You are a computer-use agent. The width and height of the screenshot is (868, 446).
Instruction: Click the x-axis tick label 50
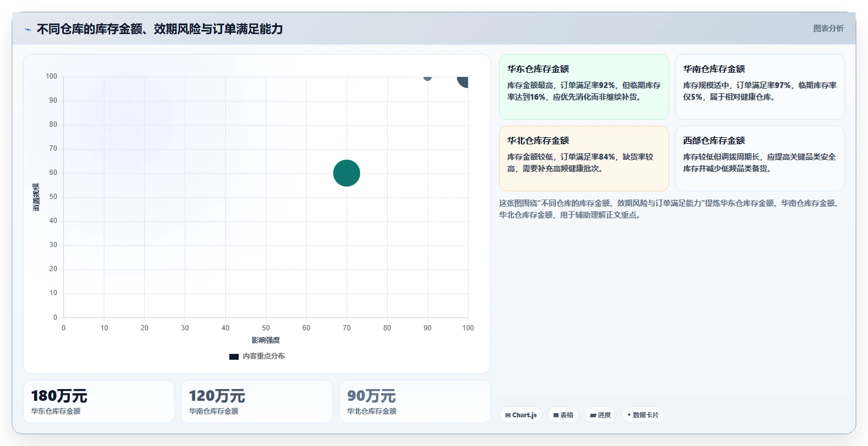tap(266, 328)
